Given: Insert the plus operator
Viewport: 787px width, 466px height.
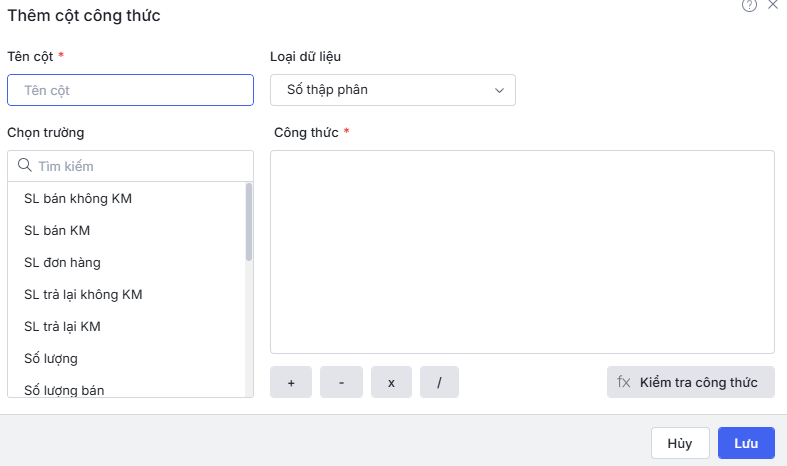Looking at the screenshot, I should (291, 382).
